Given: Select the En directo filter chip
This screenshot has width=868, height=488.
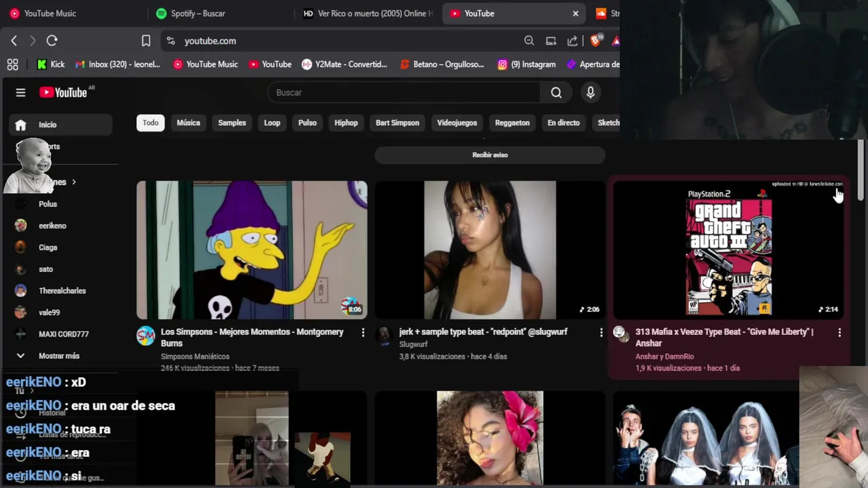Looking at the screenshot, I should point(564,123).
